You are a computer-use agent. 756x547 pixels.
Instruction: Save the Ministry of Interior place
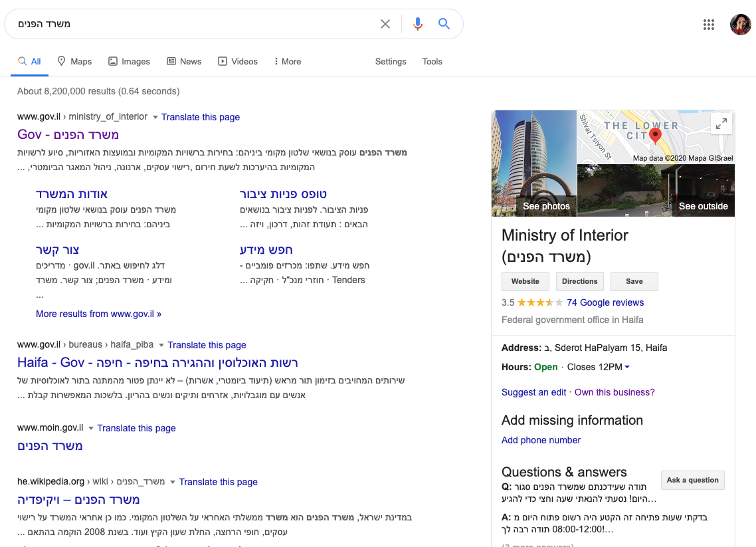click(x=634, y=282)
